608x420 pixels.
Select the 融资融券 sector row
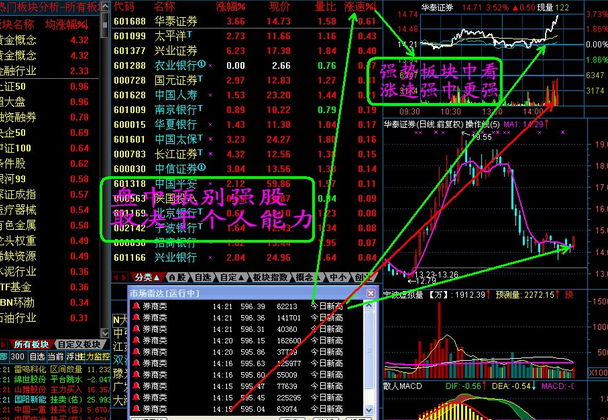pyautogui.click(x=50, y=117)
